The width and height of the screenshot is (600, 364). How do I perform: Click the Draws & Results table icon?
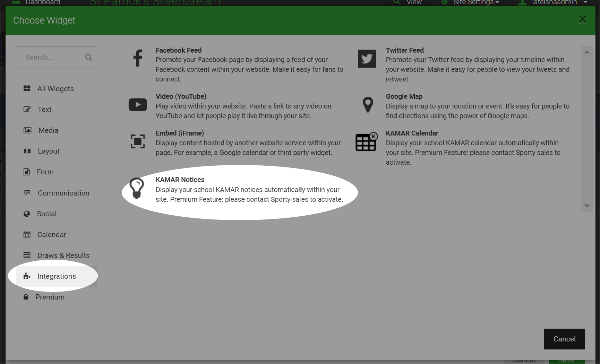[27, 255]
